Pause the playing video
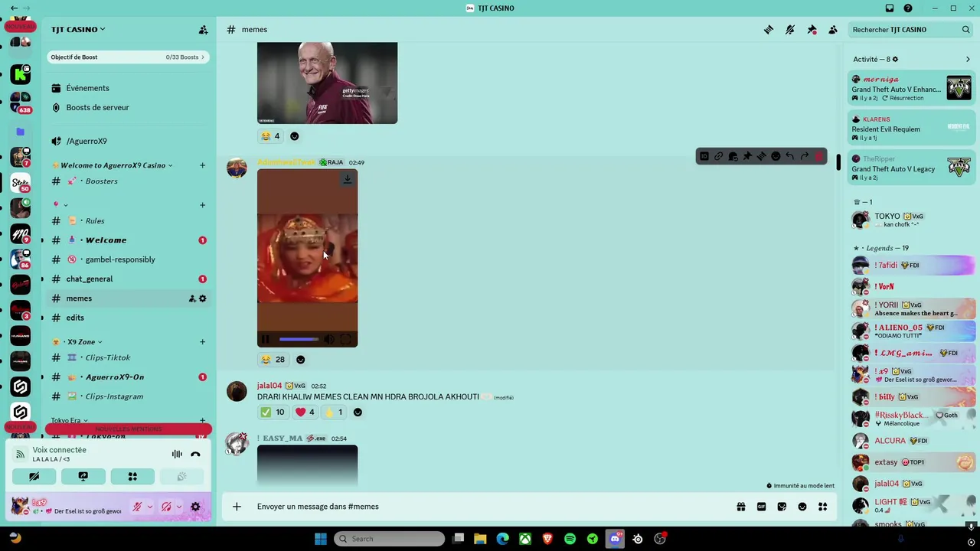Screen dimensions: 980x551 pyautogui.click(x=265, y=339)
